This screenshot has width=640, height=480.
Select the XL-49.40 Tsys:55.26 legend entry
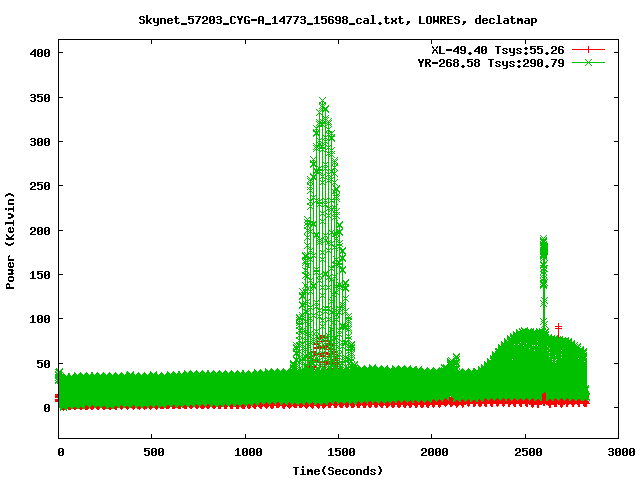coord(498,50)
